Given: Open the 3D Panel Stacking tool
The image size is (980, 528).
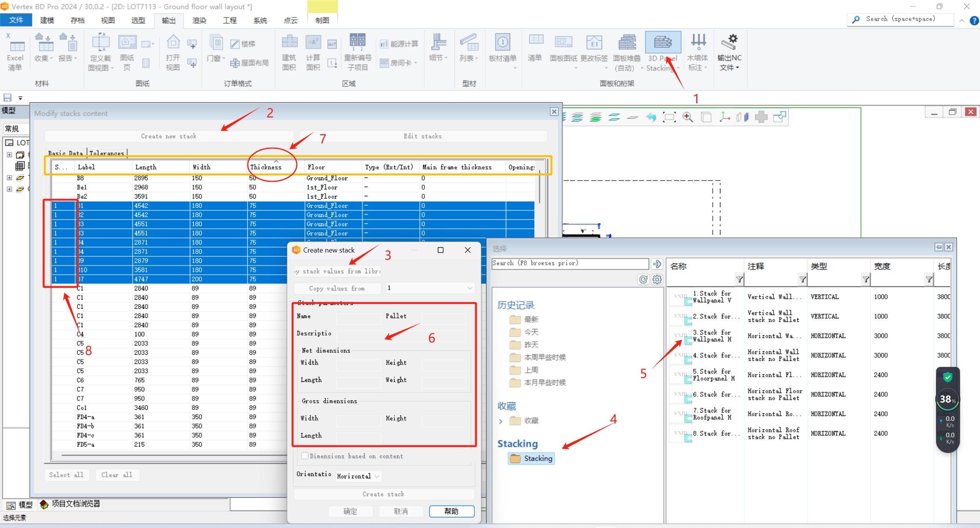Looking at the screenshot, I should [663, 52].
